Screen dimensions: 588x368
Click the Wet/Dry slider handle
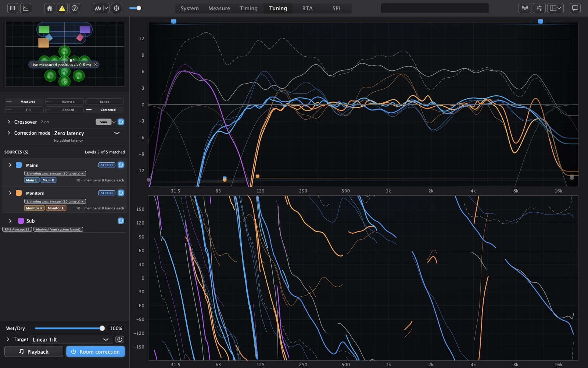click(x=102, y=328)
